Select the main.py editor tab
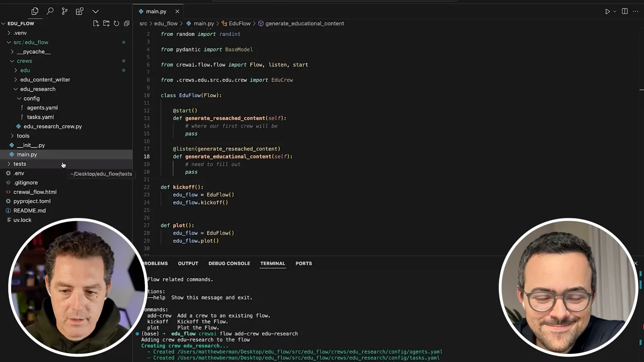The height and width of the screenshot is (362, 644). click(x=156, y=11)
